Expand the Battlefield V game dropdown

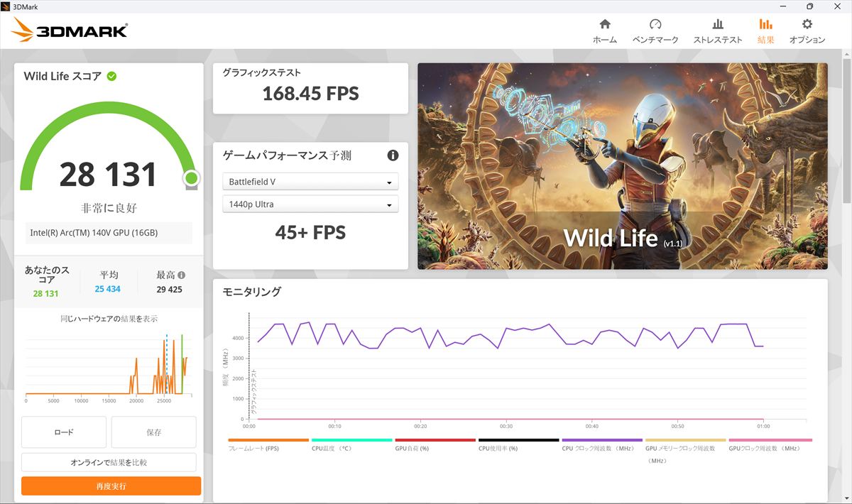point(310,182)
